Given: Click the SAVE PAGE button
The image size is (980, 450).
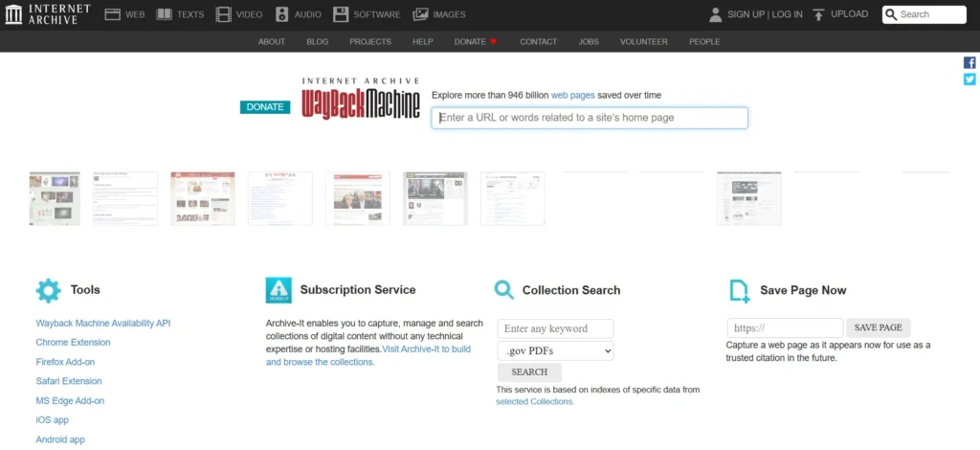Looking at the screenshot, I should 879,327.
